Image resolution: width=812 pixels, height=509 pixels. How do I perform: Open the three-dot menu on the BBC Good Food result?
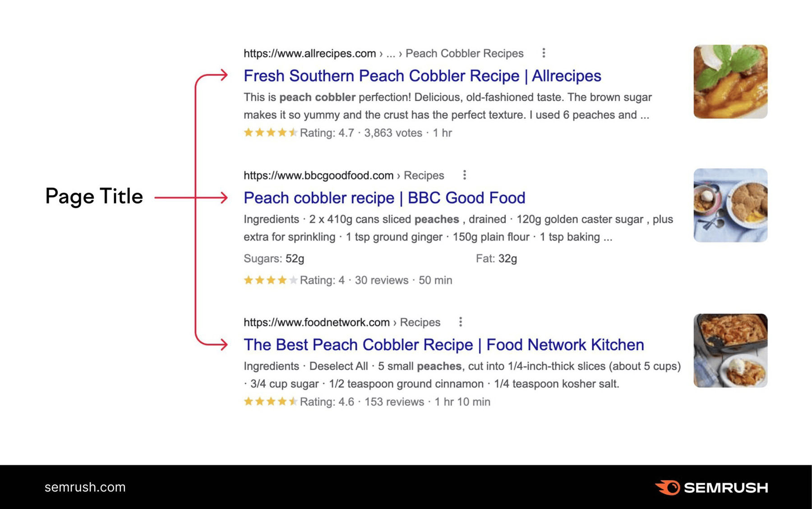(464, 175)
